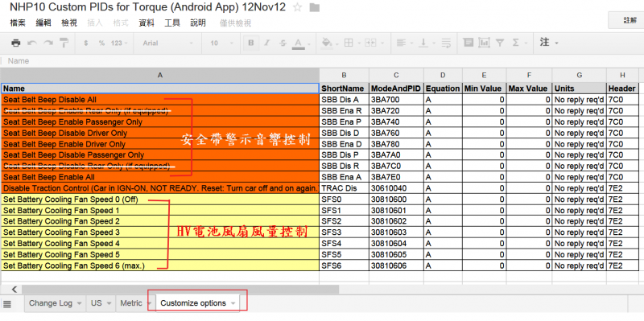Click the horizontal scrollbar thumb
644x321 pixels.
pos(180,290)
